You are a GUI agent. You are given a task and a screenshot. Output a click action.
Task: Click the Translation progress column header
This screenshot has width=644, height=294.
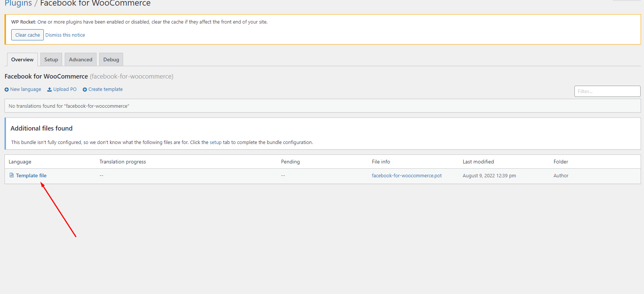[x=123, y=162]
